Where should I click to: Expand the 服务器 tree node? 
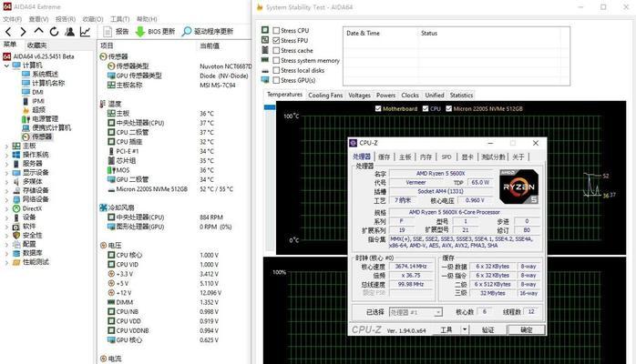(x=6, y=164)
